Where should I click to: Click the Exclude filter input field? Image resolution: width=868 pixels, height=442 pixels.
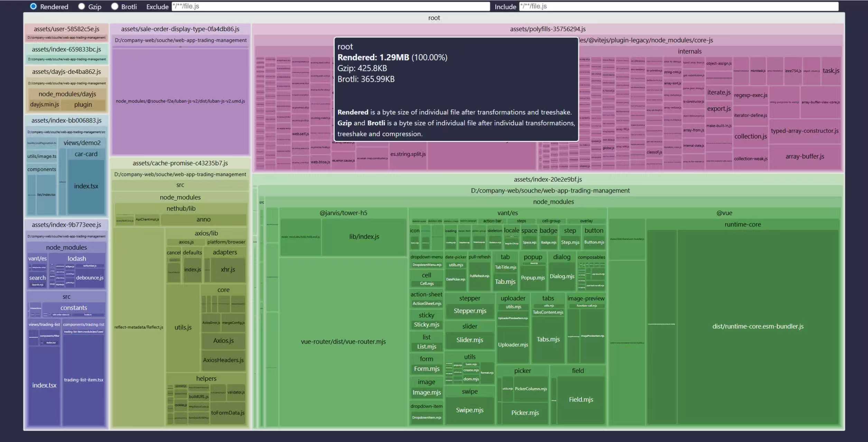point(330,6)
